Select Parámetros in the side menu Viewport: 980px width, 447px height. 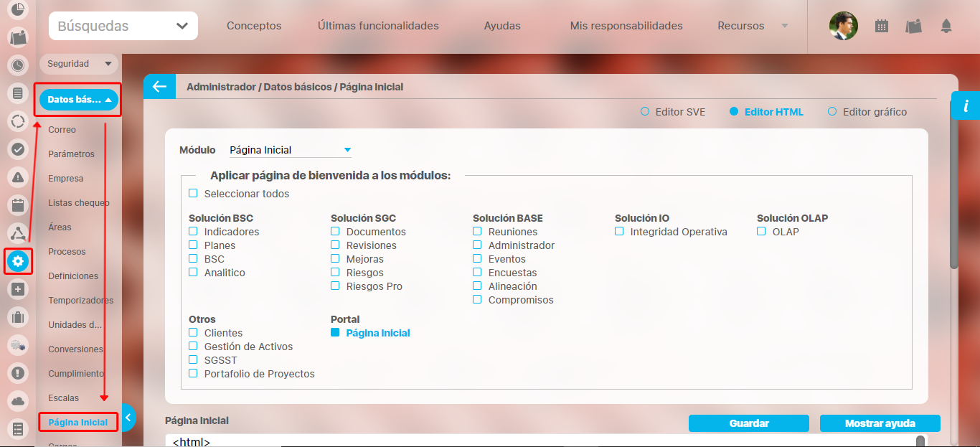[x=71, y=154]
